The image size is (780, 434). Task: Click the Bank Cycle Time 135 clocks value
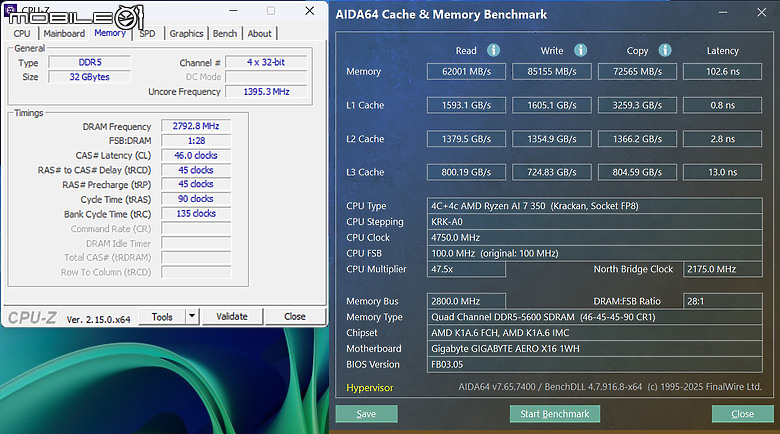coord(196,214)
